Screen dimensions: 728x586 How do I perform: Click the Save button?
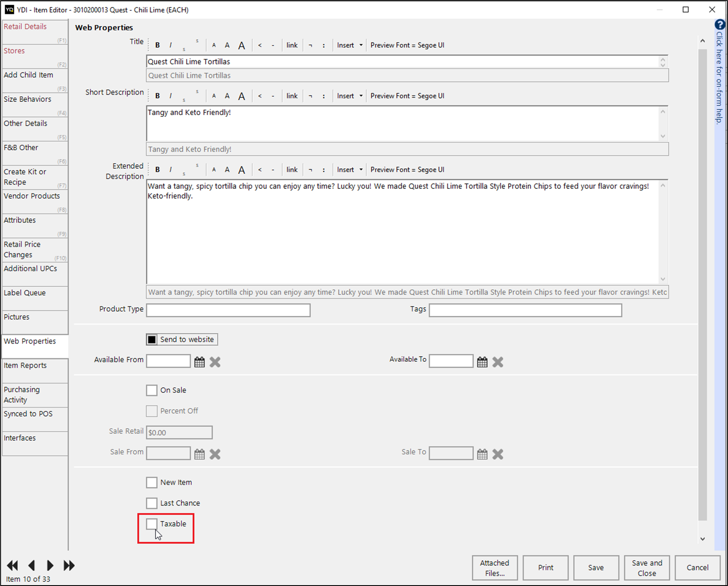(x=596, y=568)
